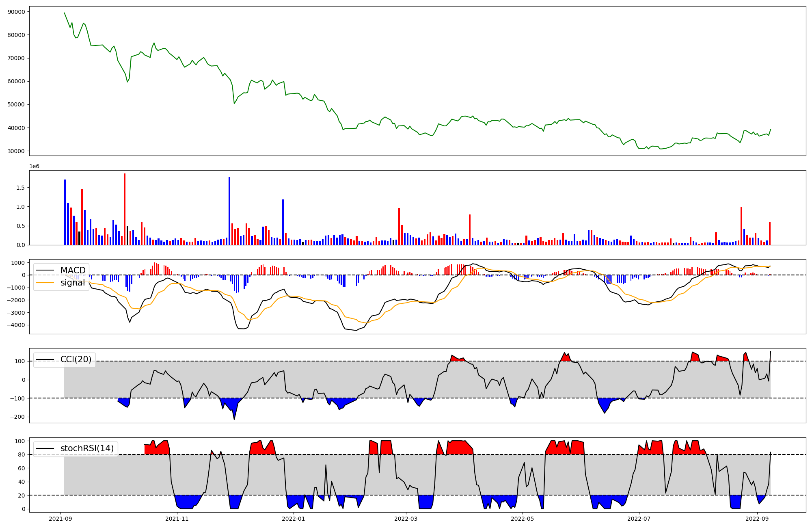The height and width of the screenshot is (528, 812).
Task: Click the 1.5 volume axis tick label
Action: (x=21, y=188)
